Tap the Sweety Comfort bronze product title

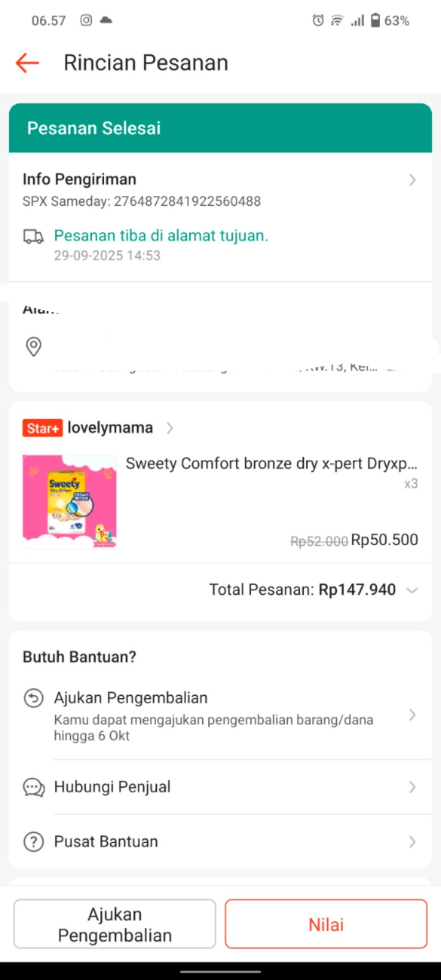pyautogui.click(x=271, y=464)
